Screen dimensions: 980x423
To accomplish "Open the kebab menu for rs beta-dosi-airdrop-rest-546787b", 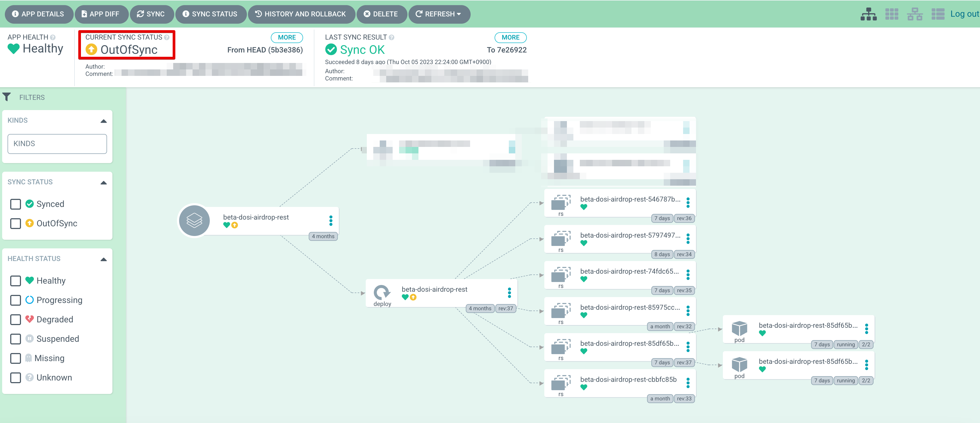I will tap(688, 203).
